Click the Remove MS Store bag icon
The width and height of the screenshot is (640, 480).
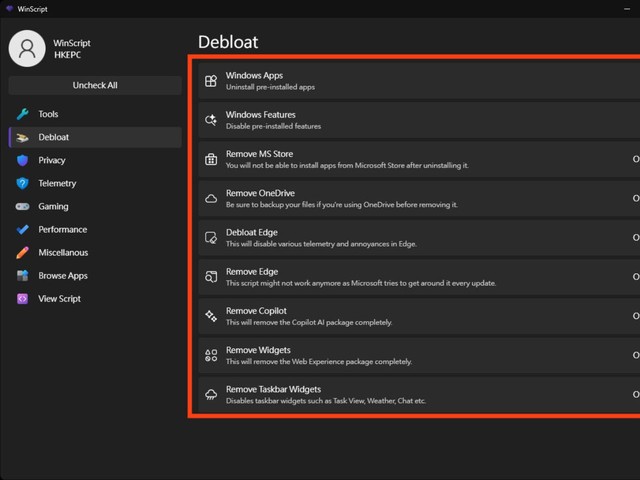tap(211, 159)
